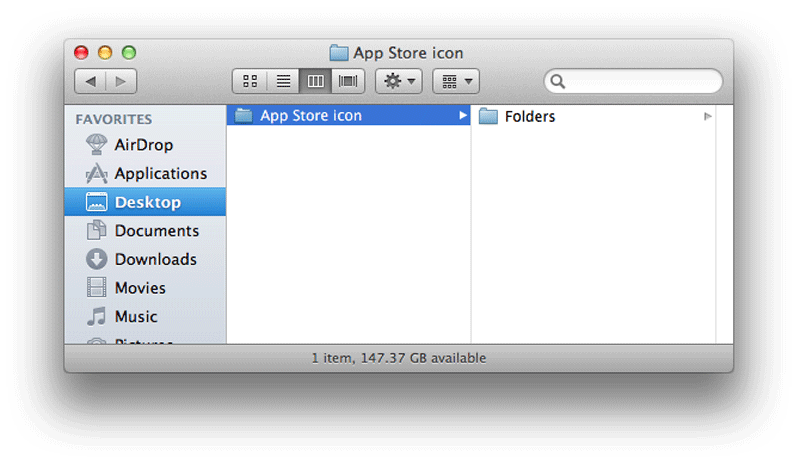This screenshot has height=457, width=800.
Task: Go to Downloads in the sidebar
Action: coord(155,259)
